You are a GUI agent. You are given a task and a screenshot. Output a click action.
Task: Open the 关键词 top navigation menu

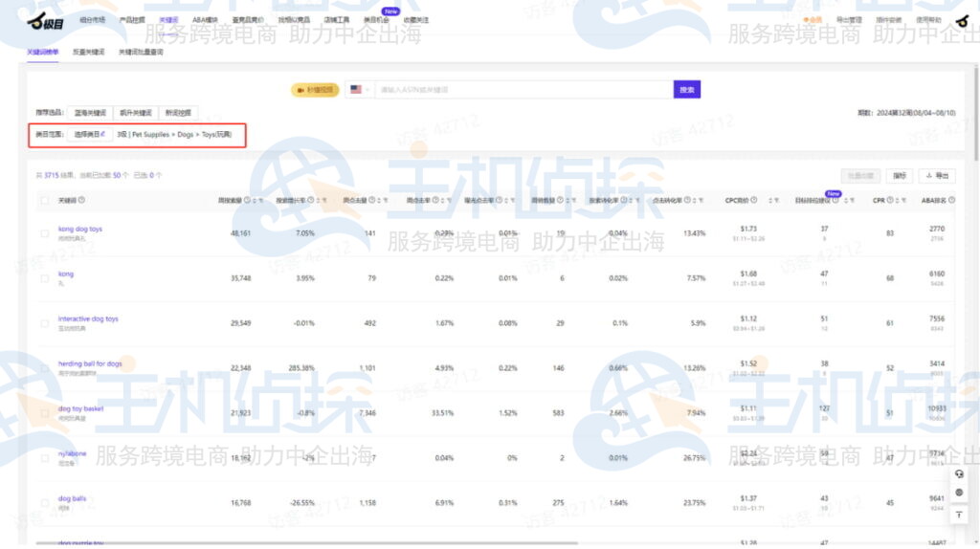pyautogui.click(x=168, y=21)
